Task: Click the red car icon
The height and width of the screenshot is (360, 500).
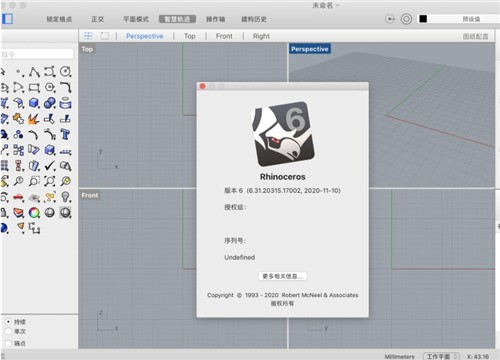Action: coord(19,197)
